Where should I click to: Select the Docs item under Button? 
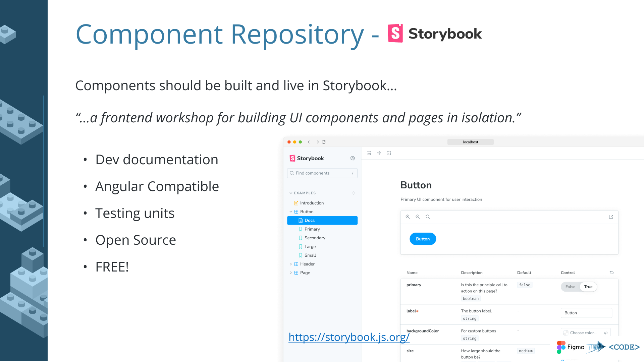[309, 221]
